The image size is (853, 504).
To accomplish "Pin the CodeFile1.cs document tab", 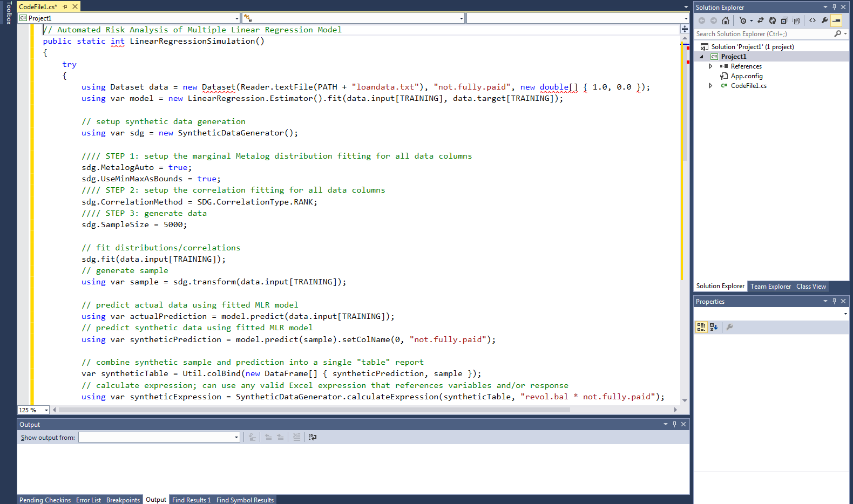I will click(x=65, y=6).
